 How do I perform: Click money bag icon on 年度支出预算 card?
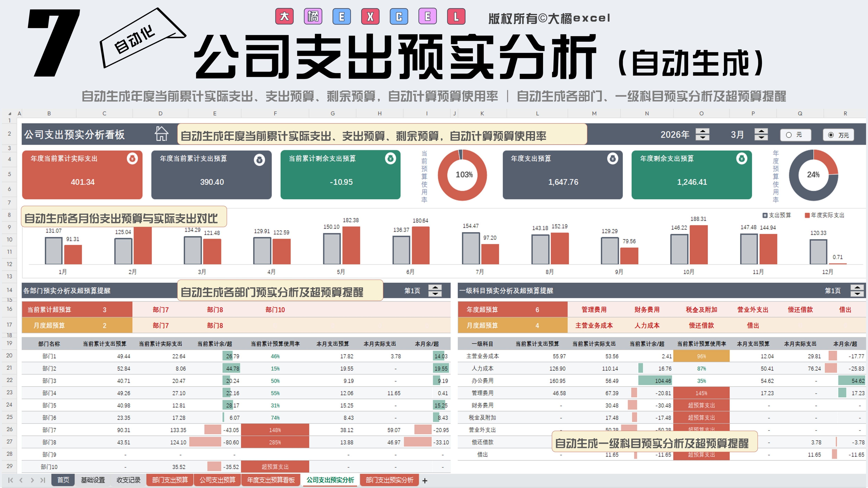coord(613,158)
